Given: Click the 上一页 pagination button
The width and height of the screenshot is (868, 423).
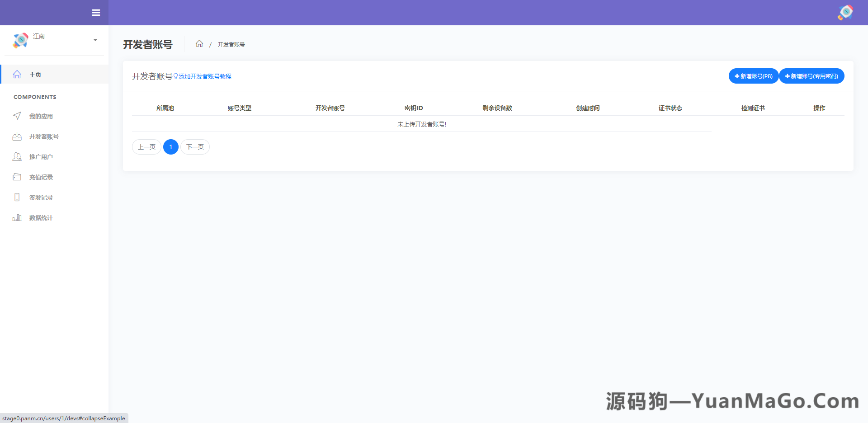Looking at the screenshot, I should tap(146, 146).
